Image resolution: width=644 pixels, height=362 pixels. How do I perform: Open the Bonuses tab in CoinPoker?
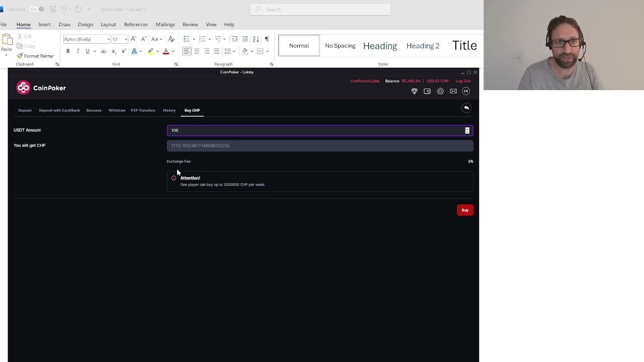[x=94, y=111]
